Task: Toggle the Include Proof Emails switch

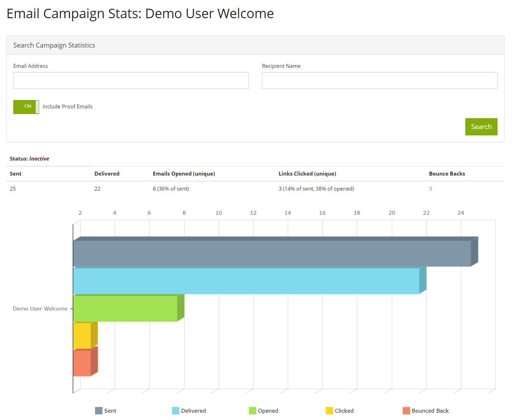Action: click(26, 107)
